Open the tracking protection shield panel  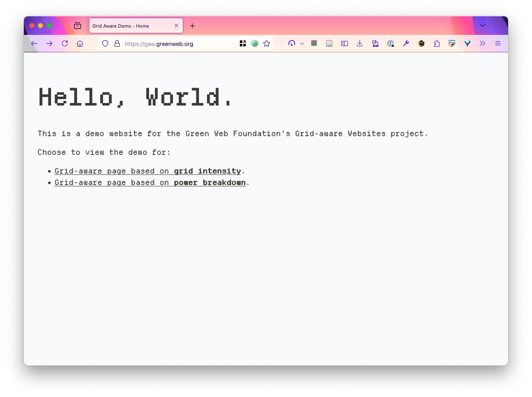coord(105,43)
